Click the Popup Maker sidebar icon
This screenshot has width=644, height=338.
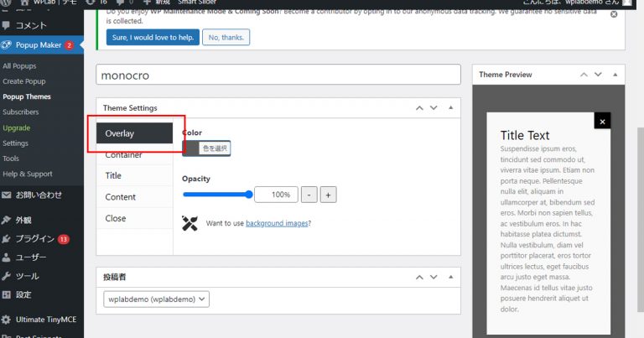7,44
